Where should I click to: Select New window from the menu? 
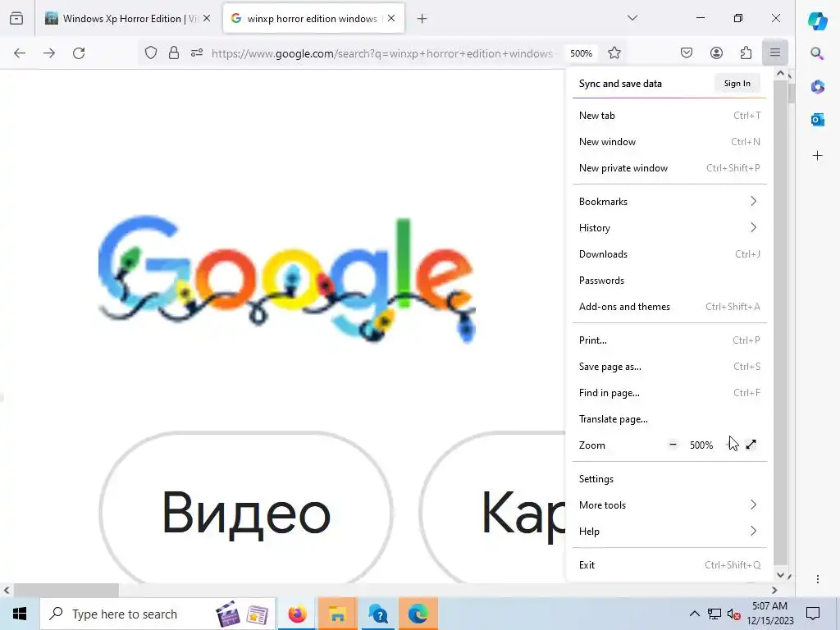click(x=669, y=141)
